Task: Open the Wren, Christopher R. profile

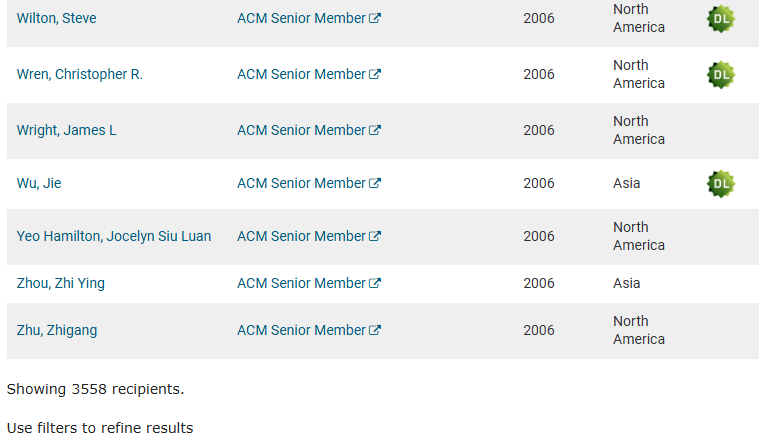Action: click(80, 74)
